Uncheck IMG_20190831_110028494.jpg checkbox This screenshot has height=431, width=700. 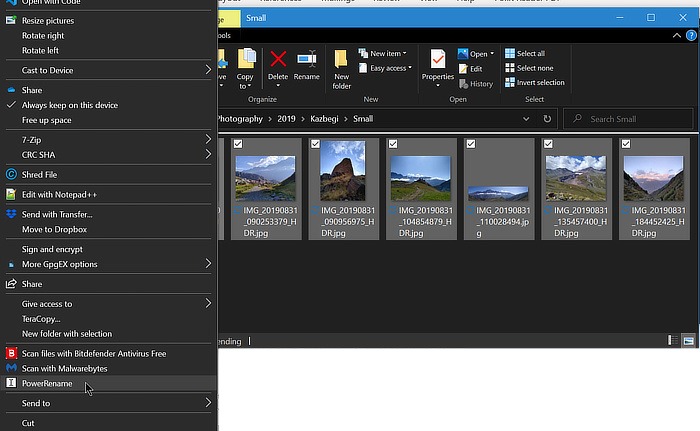[471, 144]
